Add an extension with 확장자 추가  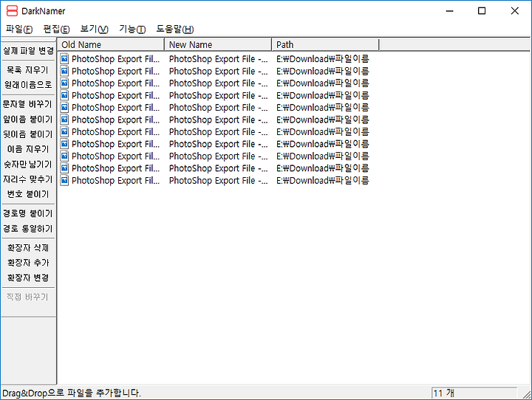28,263
